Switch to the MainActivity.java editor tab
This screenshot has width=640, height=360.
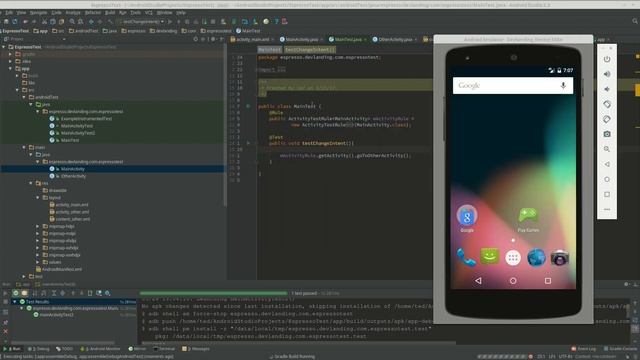(x=302, y=40)
